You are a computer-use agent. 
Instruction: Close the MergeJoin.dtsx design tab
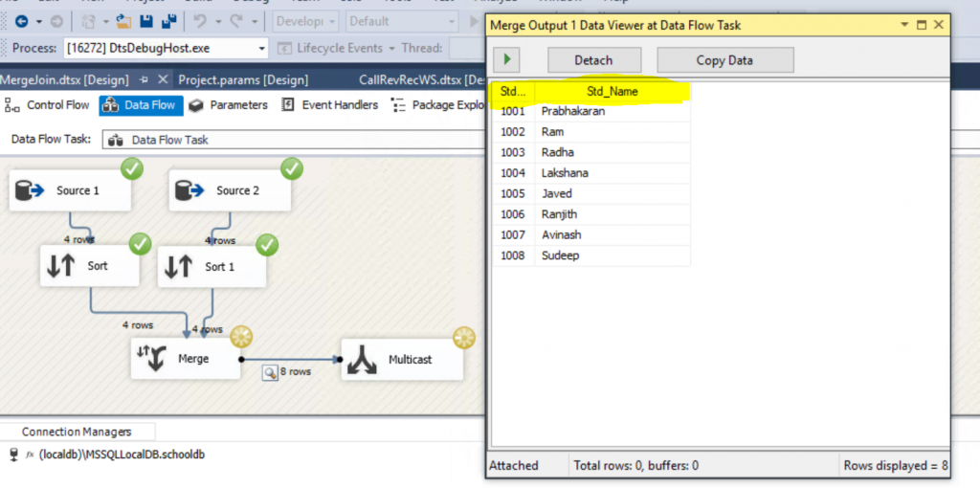click(x=163, y=79)
